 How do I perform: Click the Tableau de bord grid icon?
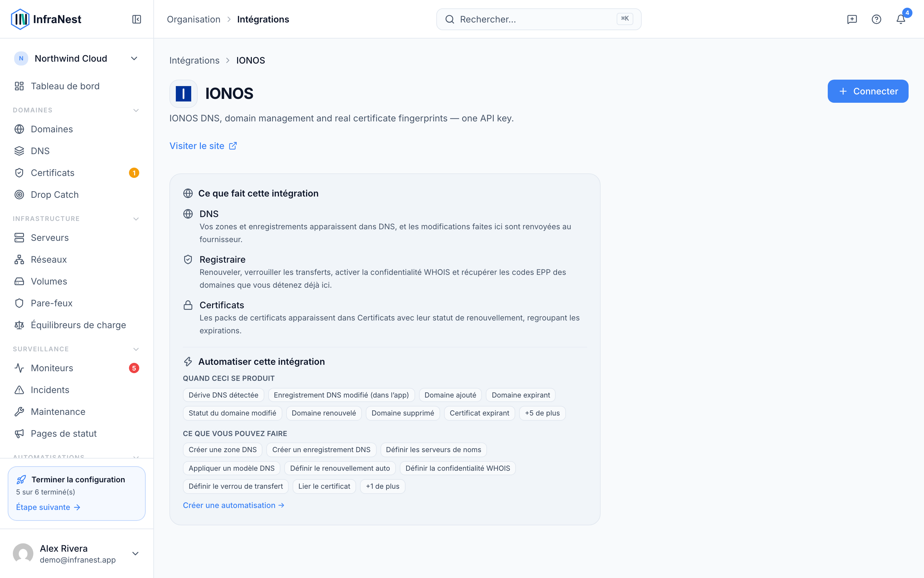click(19, 86)
